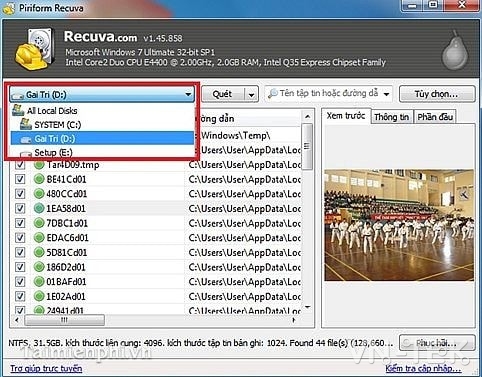Screen dimensions: 482x377
Task: Untick the checkbox for 186D2d01
Action: point(20,267)
